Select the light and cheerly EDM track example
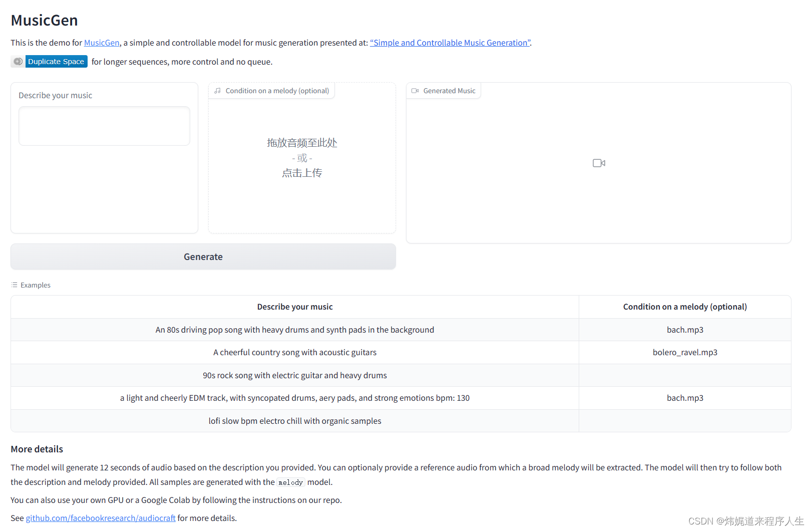 295,398
